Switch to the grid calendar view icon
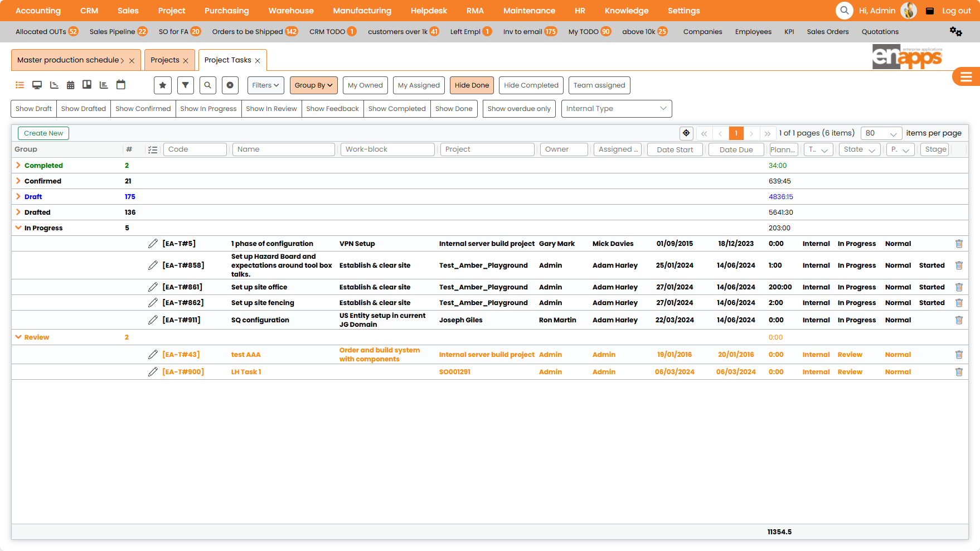The image size is (980, 551). [70, 85]
